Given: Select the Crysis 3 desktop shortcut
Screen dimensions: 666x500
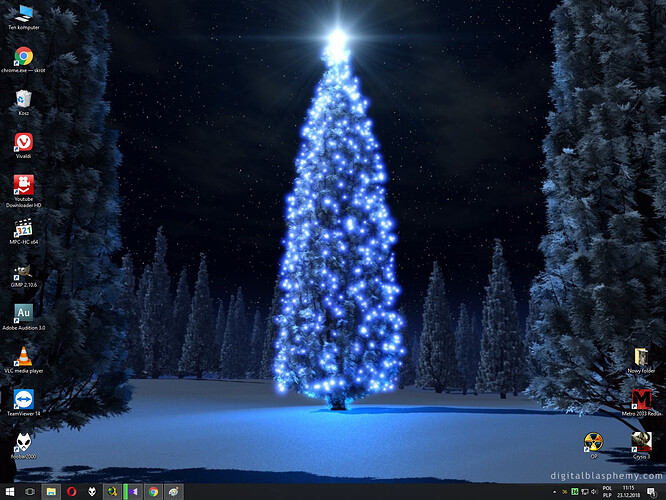Looking at the screenshot, I should 642,441.
